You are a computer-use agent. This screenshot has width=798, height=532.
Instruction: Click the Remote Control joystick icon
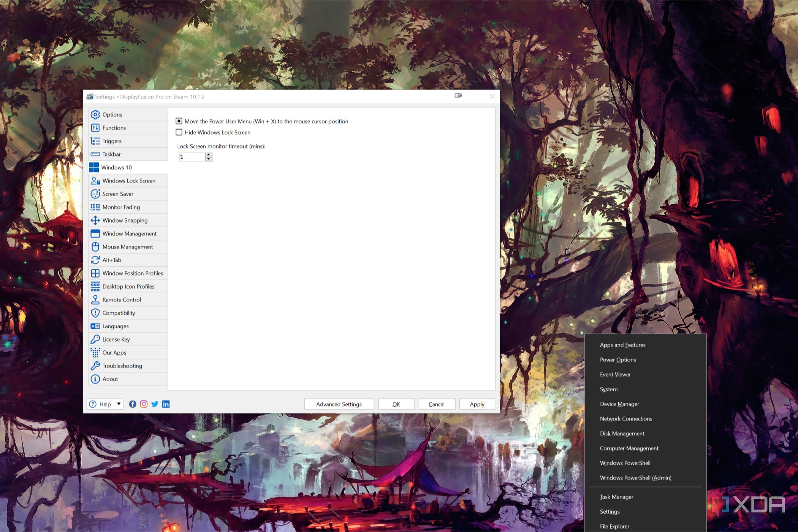95,300
